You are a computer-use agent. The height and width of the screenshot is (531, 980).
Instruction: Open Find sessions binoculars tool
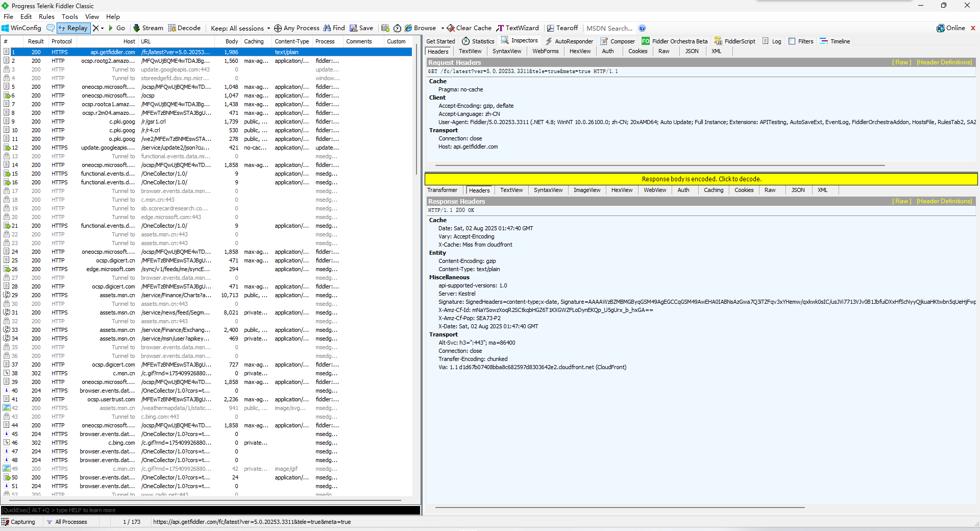point(334,28)
